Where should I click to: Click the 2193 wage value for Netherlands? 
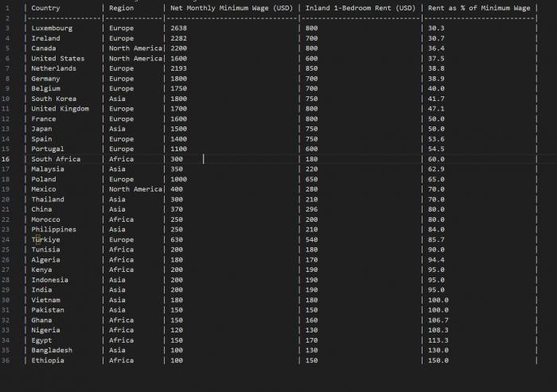coord(179,68)
